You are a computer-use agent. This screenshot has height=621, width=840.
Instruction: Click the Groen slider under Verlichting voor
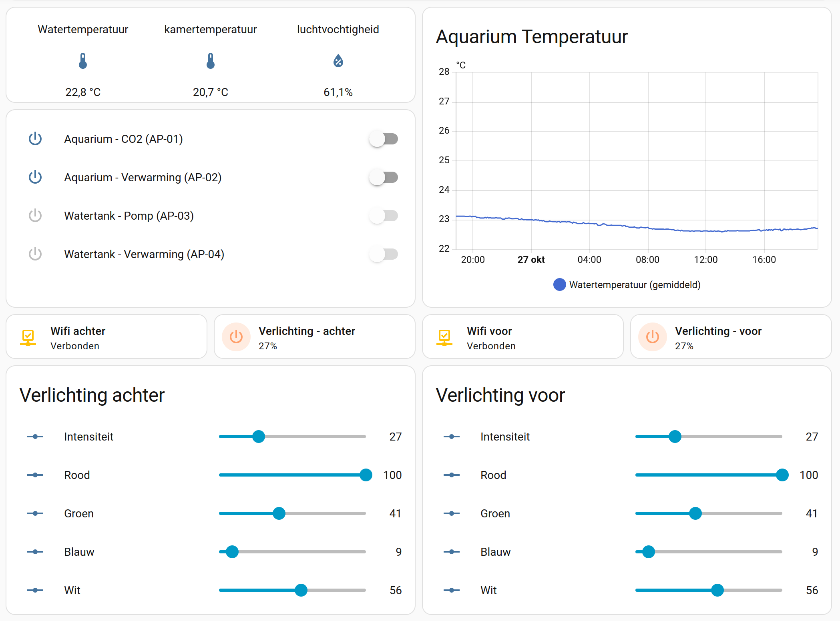(709, 513)
